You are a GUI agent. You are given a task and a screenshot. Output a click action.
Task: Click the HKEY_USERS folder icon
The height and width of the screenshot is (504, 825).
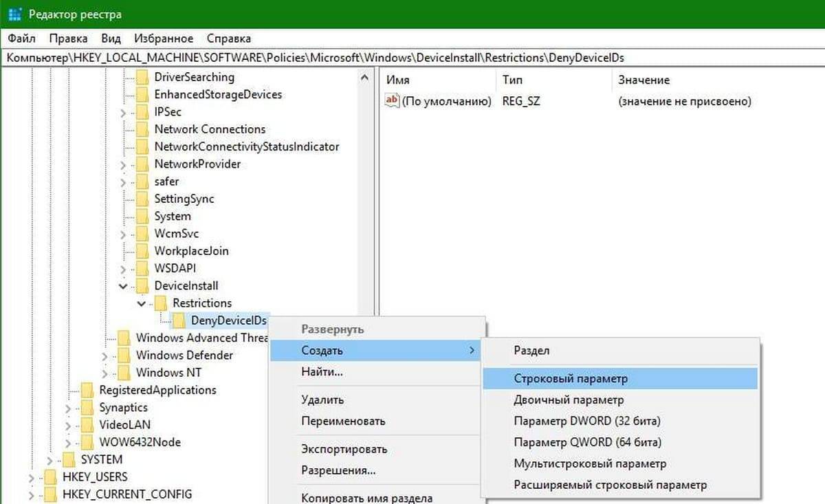[x=50, y=477]
